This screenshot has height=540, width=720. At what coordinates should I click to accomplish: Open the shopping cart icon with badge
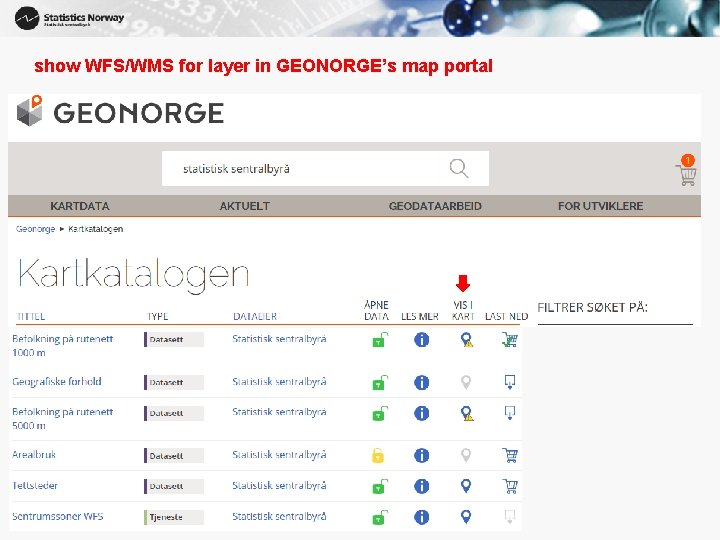click(686, 170)
